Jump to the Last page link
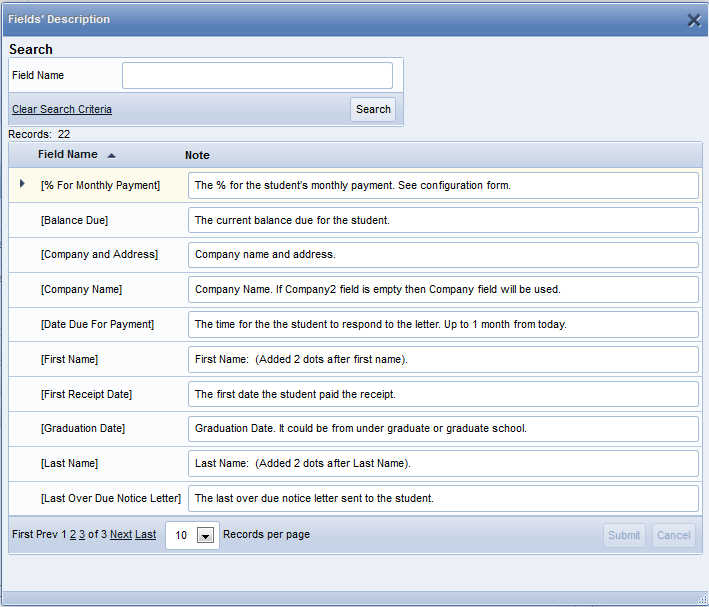The height and width of the screenshot is (607, 709). click(x=146, y=535)
